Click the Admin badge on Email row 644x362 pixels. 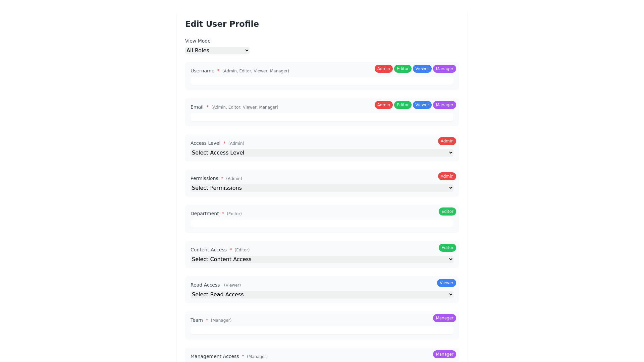click(x=383, y=105)
